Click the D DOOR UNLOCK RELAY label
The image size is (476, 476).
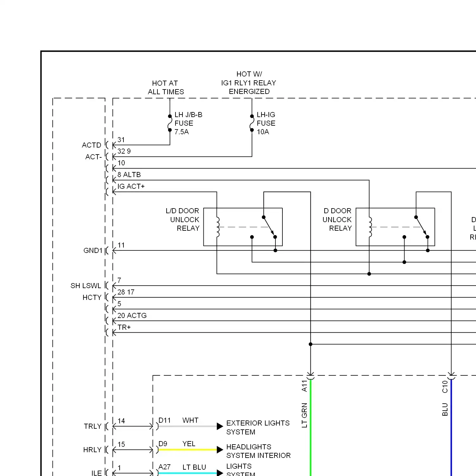click(337, 220)
